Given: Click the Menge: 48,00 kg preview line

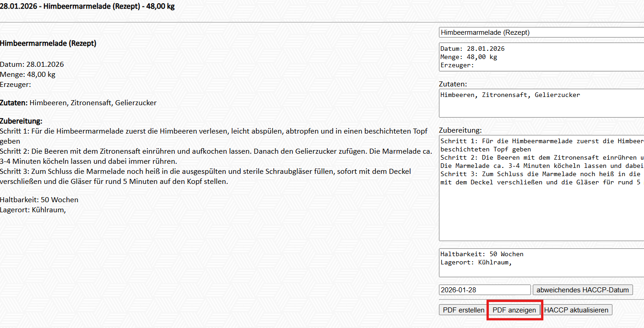Looking at the screenshot, I should point(27,75).
